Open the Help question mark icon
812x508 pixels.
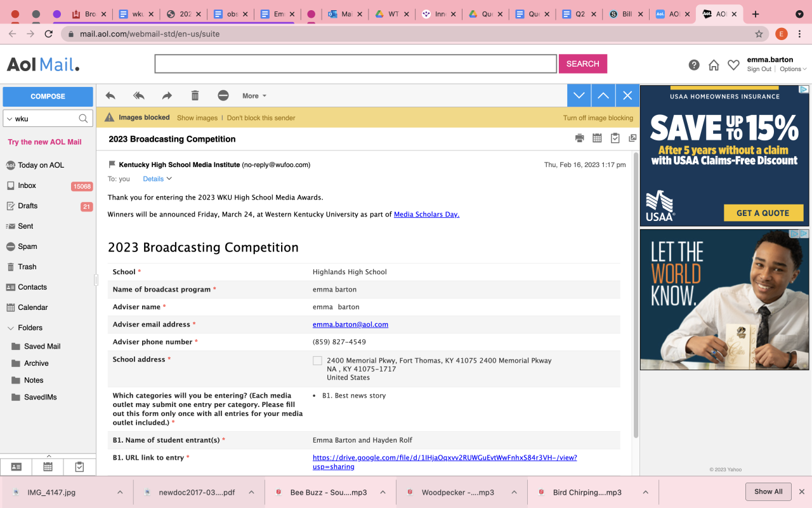[694, 65]
